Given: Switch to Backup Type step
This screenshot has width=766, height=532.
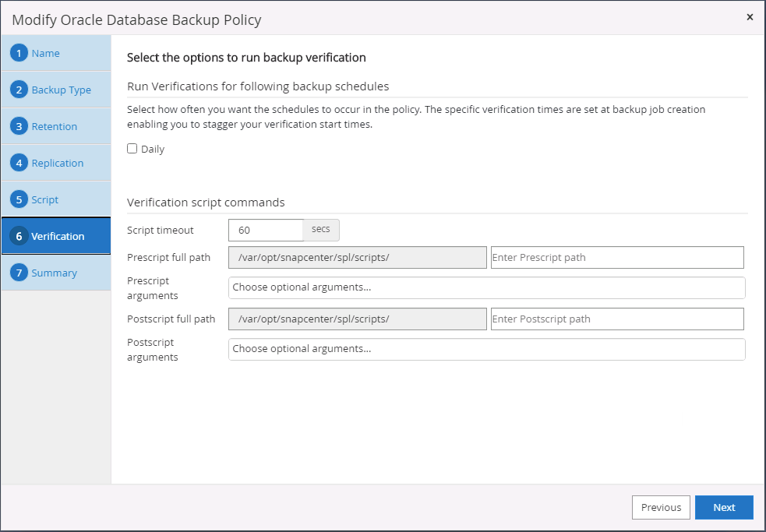Looking at the screenshot, I should pos(61,90).
